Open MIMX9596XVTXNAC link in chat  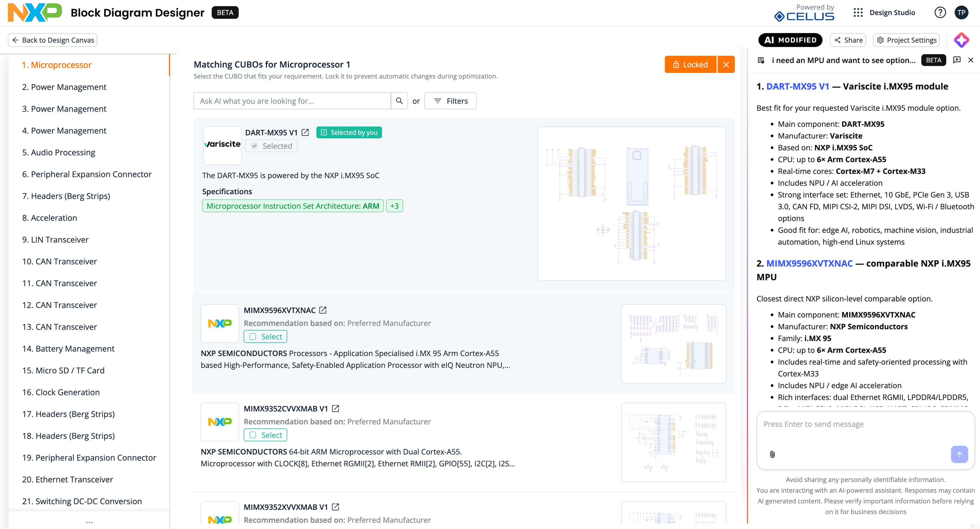[809, 263]
